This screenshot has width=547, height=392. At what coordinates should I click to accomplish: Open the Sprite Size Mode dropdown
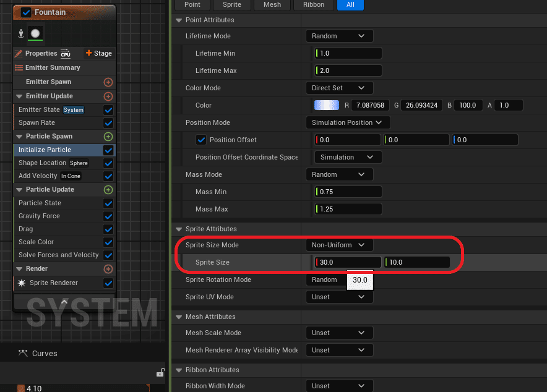(340, 245)
